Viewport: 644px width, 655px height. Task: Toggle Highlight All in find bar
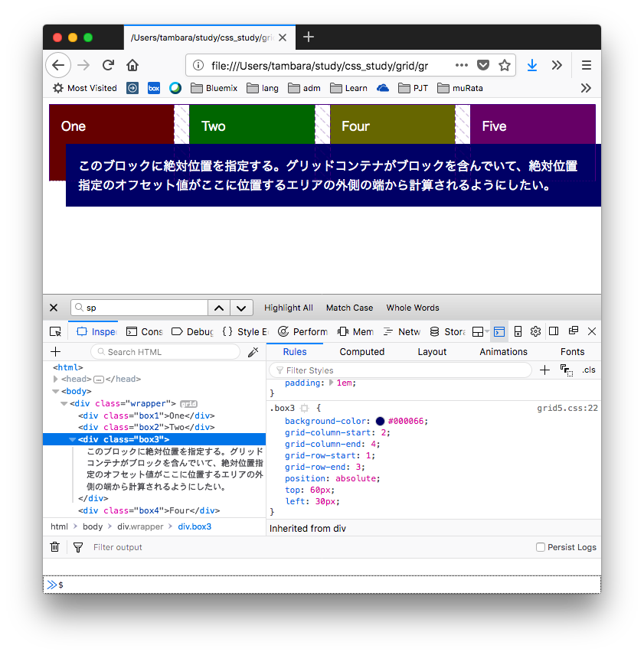(x=289, y=308)
